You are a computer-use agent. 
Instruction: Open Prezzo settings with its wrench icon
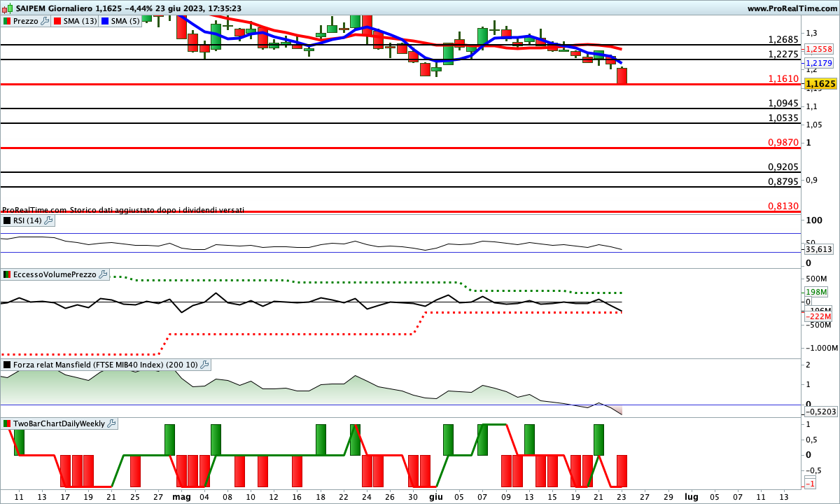point(45,21)
